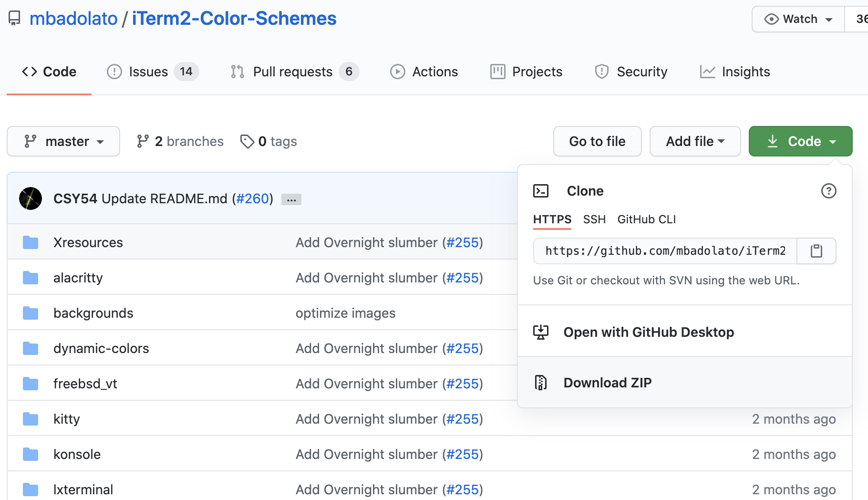Image resolution: width=868 pixels, height=500 pixels.
Task: Click the optimize images commit message
Action: pos(346,313)
